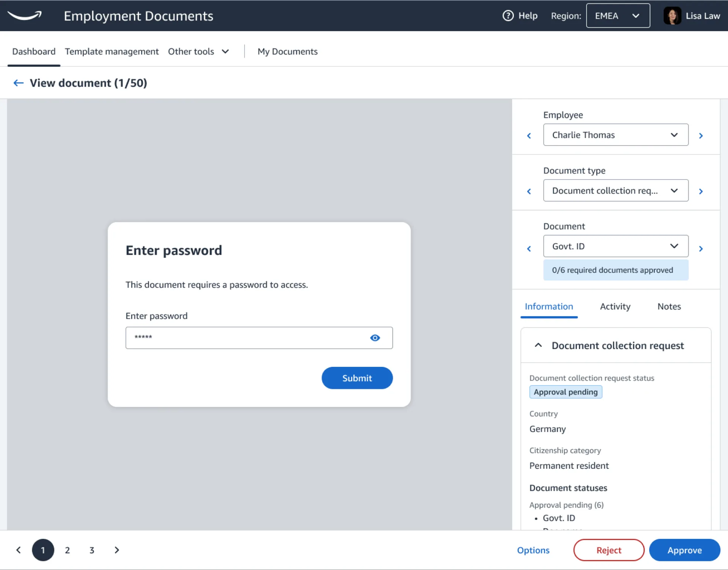
Task: Go to previous document arrow beside Govt. ID
Action: [529, 248]
